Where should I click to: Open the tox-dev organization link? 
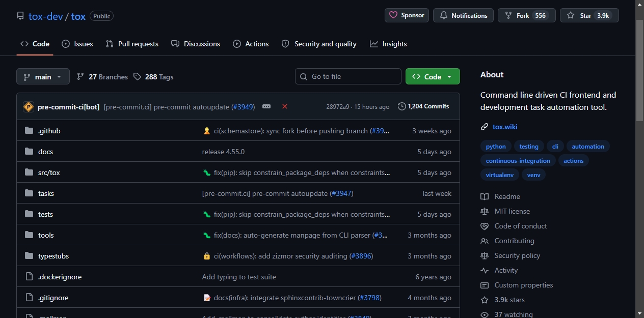click(45, 16)
